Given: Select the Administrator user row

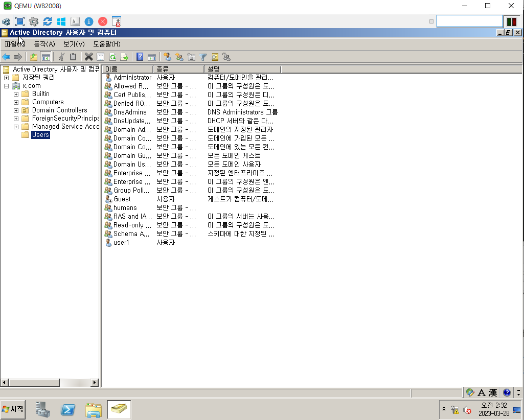Looking at the screenshot, I should click(132, 78).
